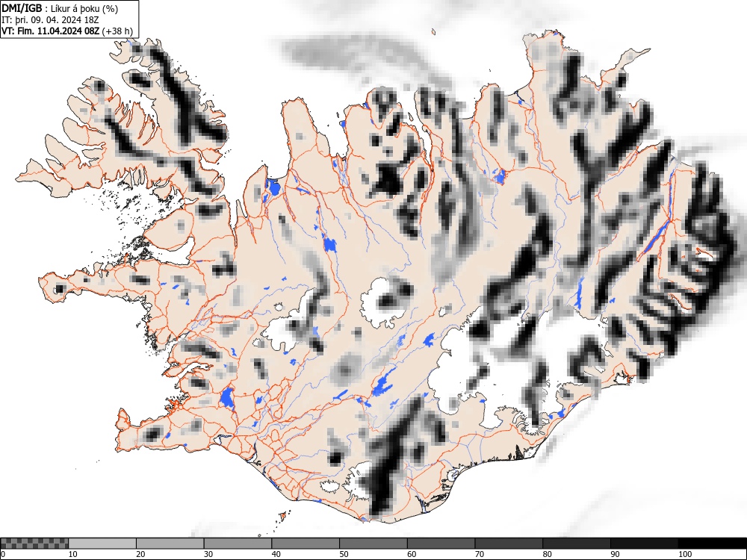Click the checkered 0-10 legend swatch

35,544
